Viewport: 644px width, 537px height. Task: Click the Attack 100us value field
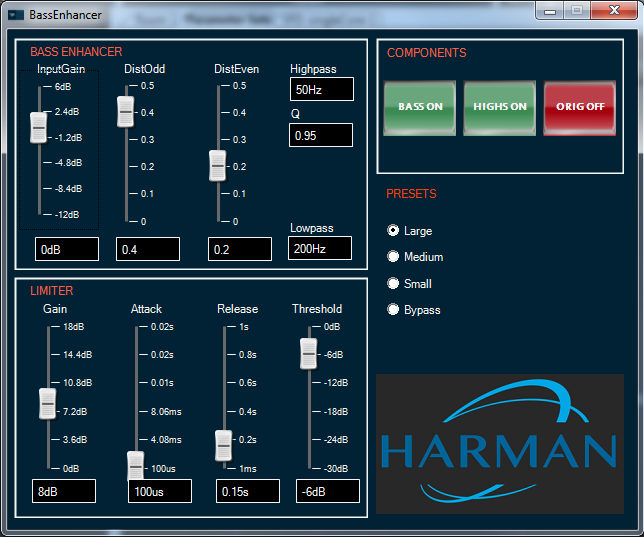point(160,491)
